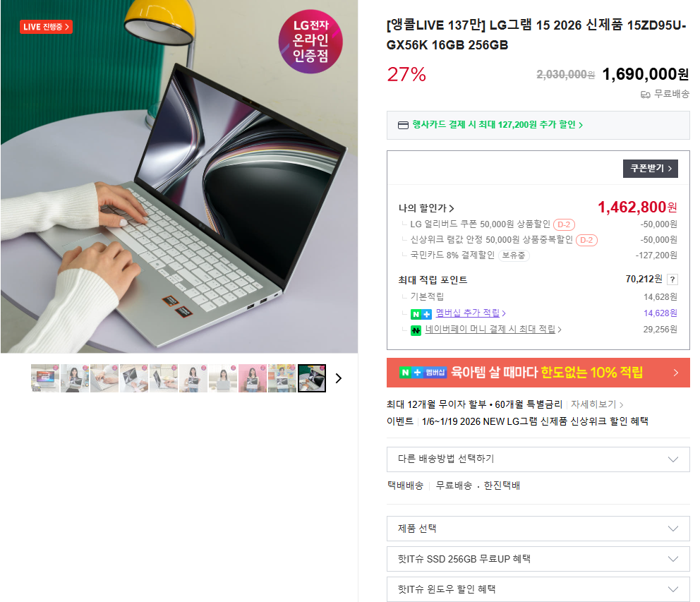
Task: Click the N+ membership icon beside 멤버십 추가 적립
Action: [x=421, y=314]
